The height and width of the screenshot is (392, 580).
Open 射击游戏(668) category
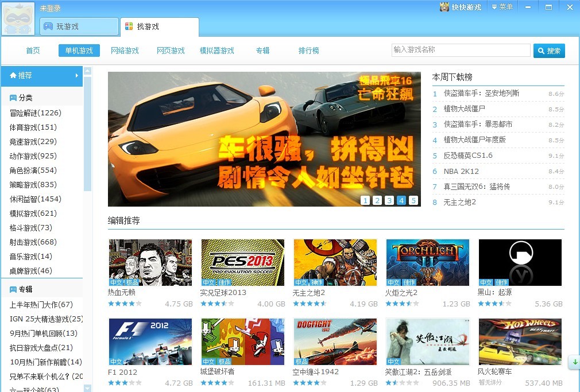click(x=33, y=242)
